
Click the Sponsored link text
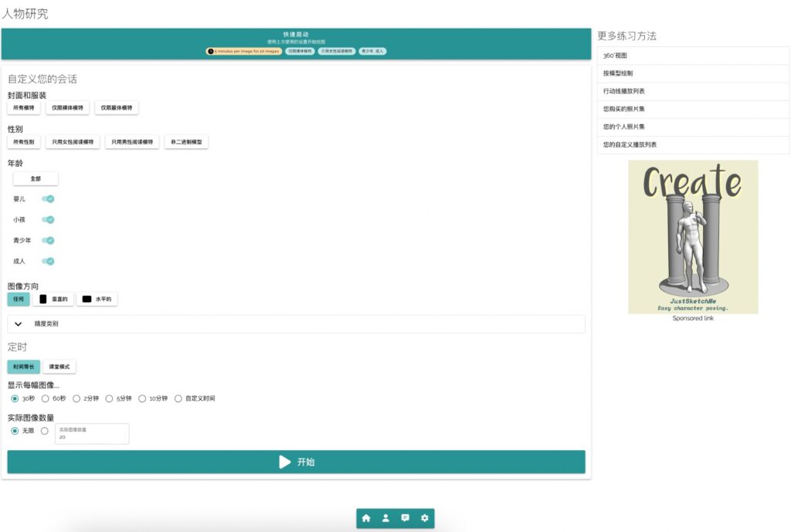tap(693, 318)
